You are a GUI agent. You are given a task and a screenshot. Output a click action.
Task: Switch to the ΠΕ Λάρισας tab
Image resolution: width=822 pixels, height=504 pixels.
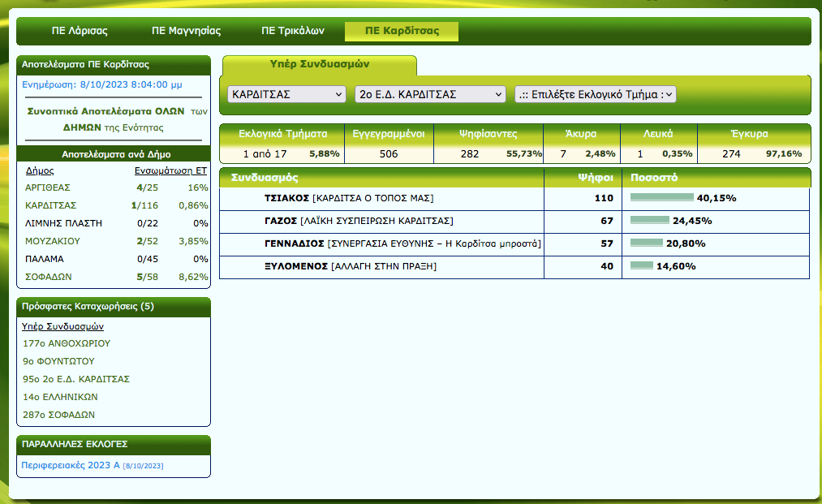coord(80,31)
